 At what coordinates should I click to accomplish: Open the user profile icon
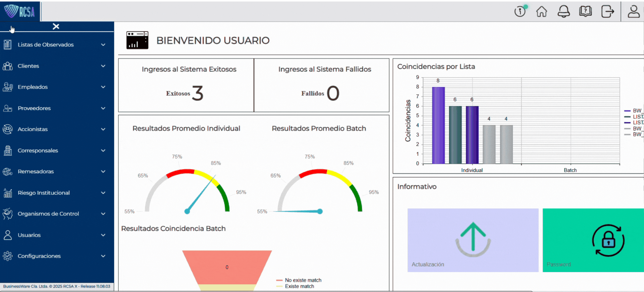coord(633,11)
